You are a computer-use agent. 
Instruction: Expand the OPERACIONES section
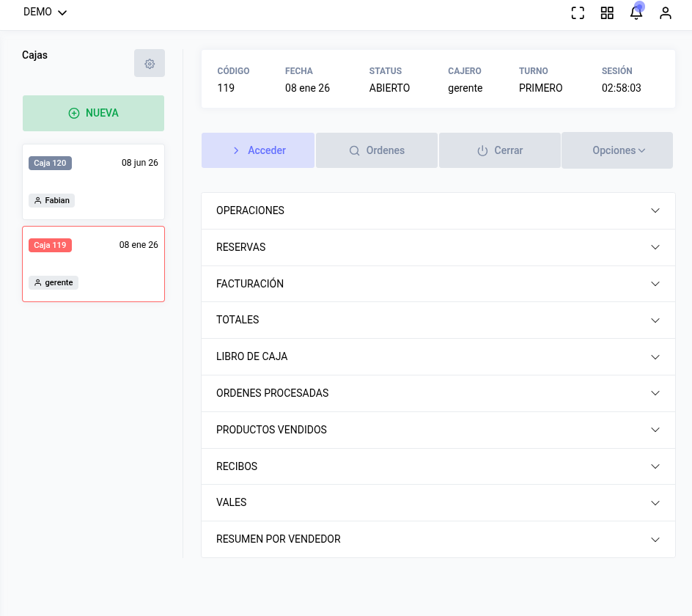coord(438,210)
